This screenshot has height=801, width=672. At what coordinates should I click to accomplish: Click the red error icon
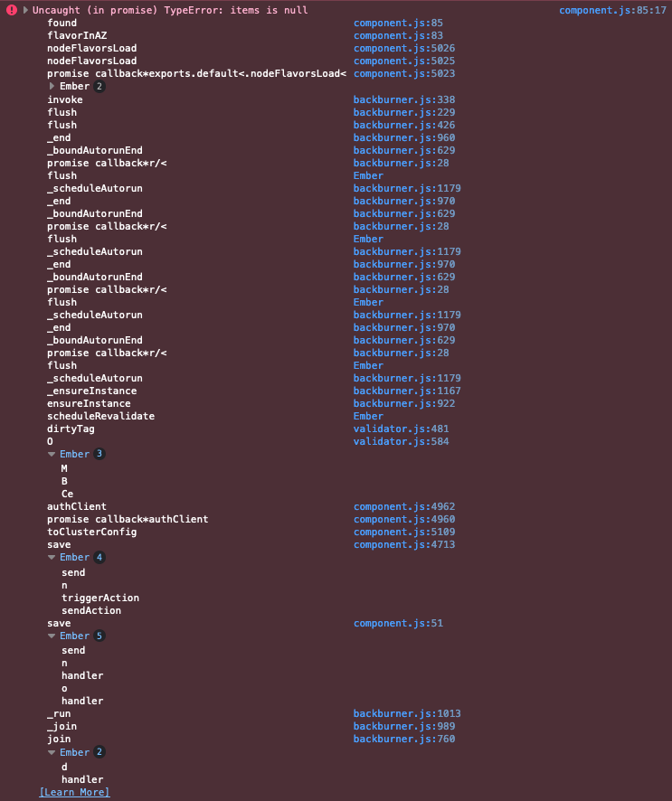point(9,9)
